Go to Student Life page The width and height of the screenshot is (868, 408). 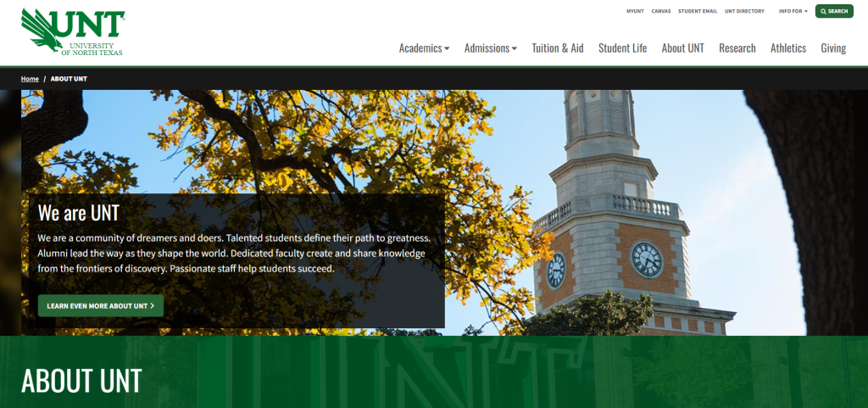(622, 48)
